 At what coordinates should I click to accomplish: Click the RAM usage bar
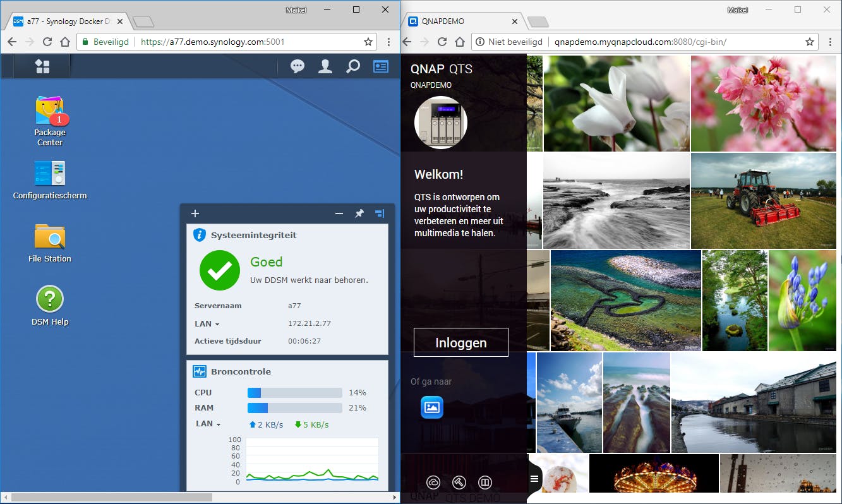294,408
